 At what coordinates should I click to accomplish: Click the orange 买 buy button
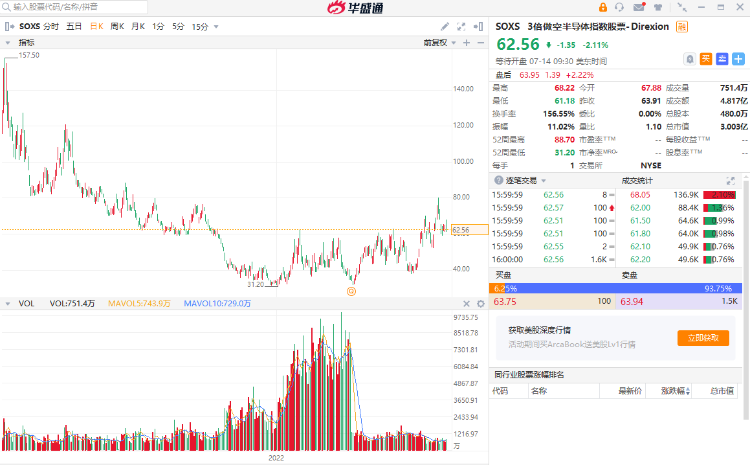706,59
